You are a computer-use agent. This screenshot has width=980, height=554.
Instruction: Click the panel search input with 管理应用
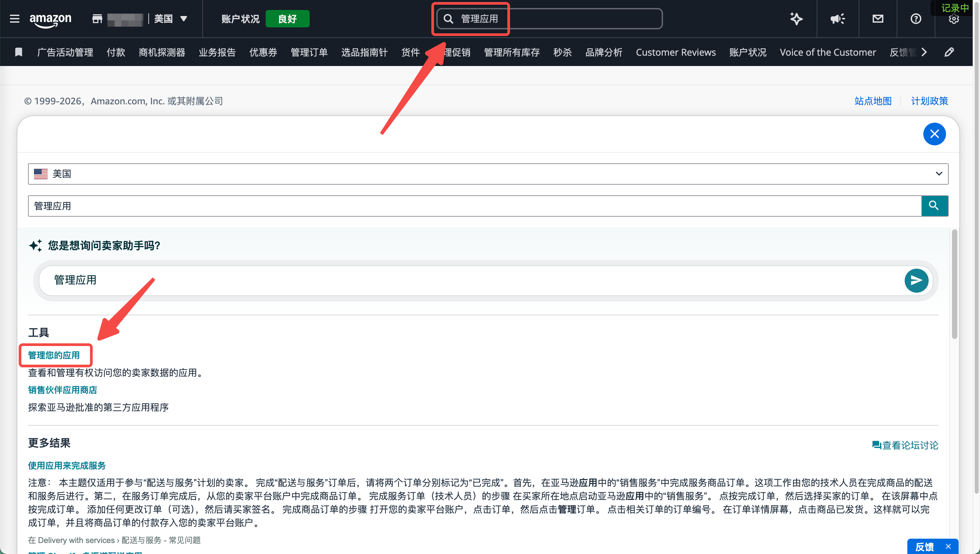pos(475,206)
